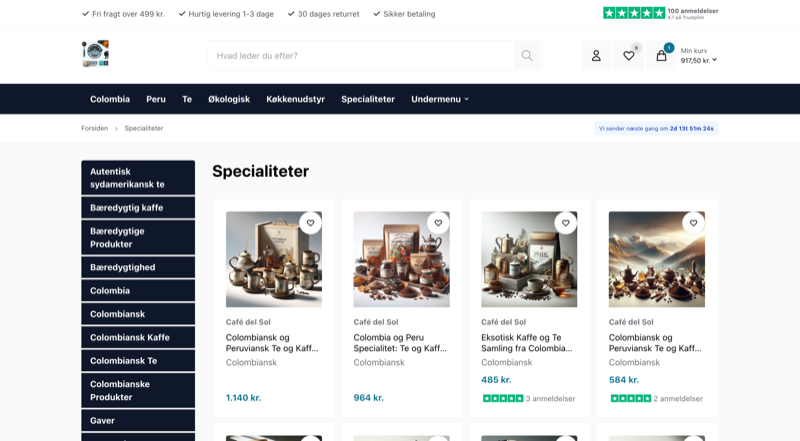Open the Specialiteter menu item
Image resolution: width=800 pixels, height=441 pixels.
tap(368, 99)
